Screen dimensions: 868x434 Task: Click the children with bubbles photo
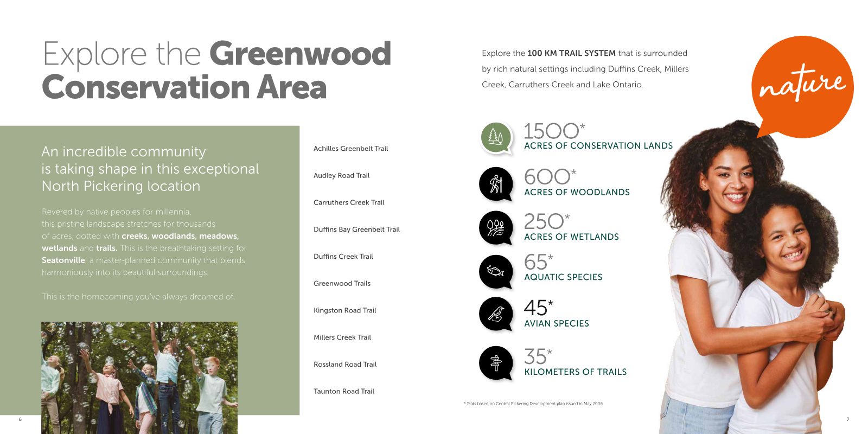pos(139,378)
